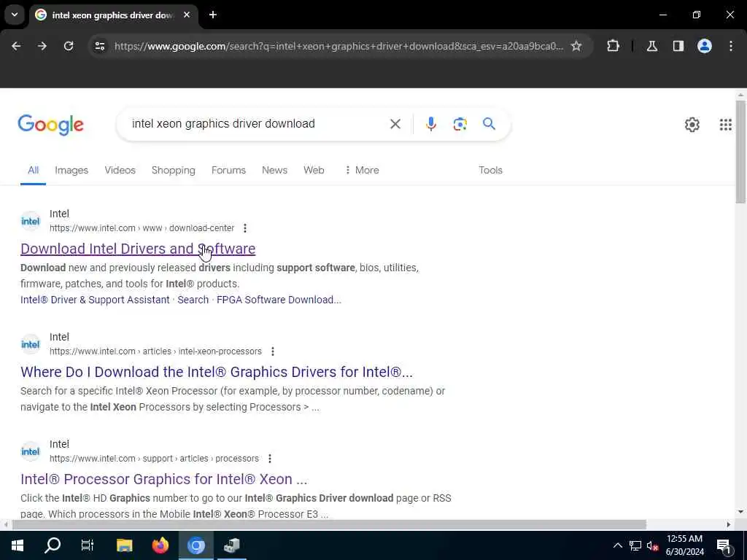
Task: Click the URL address bar
Action: [338, 46]
